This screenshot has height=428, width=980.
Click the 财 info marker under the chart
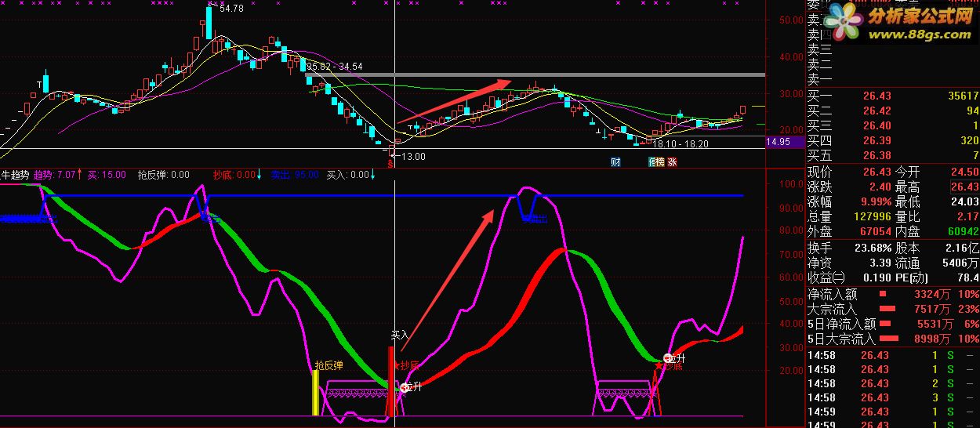point(615,162)
